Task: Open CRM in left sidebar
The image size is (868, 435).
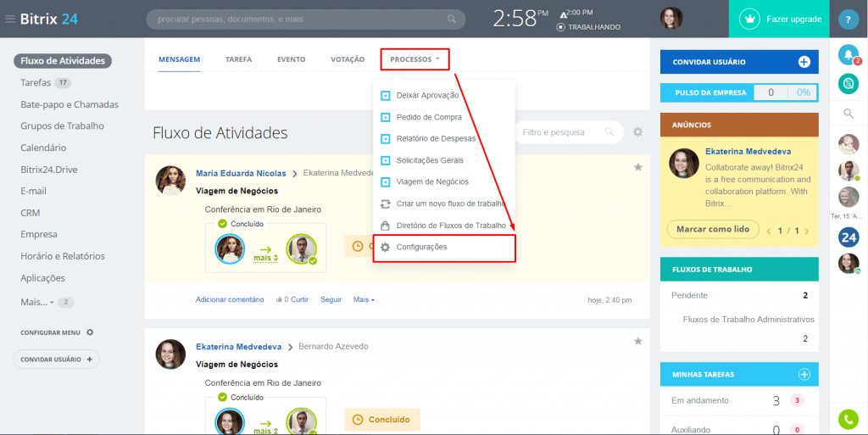Action: 30,213
